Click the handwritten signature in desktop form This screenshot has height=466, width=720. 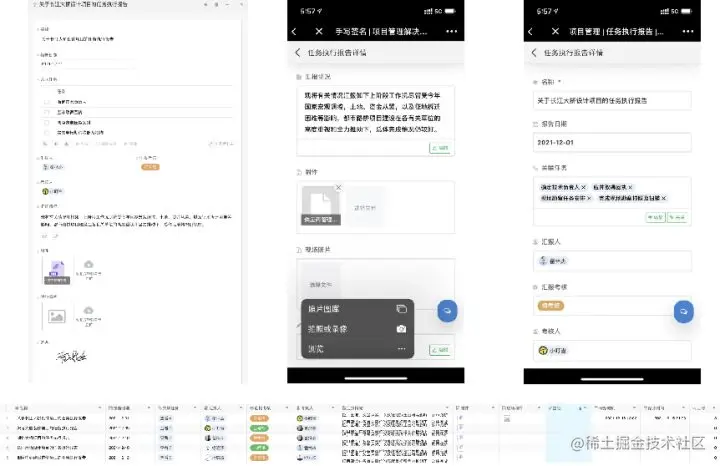point(72,356)
